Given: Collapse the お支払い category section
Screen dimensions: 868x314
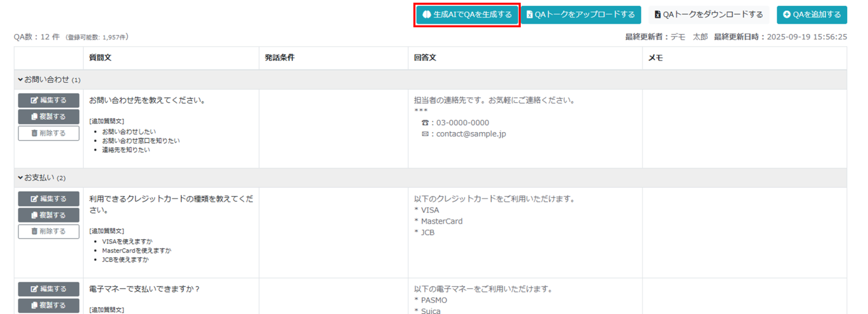Looking at the screenshot, I should point(21,178).
